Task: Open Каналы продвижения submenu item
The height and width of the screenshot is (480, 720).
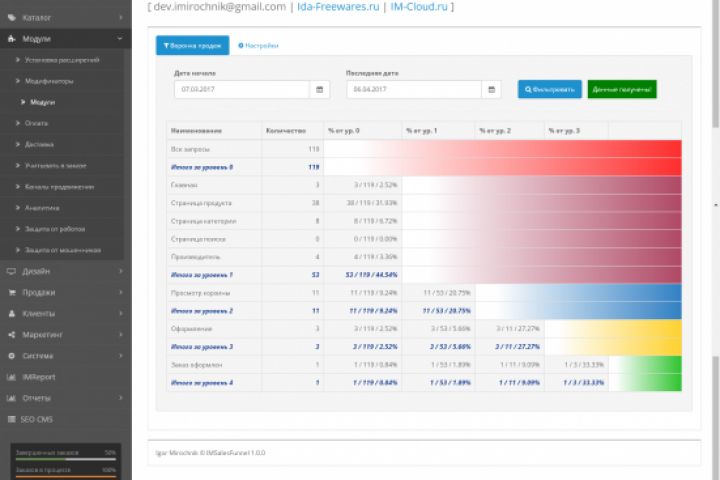Action: point(62,186)
